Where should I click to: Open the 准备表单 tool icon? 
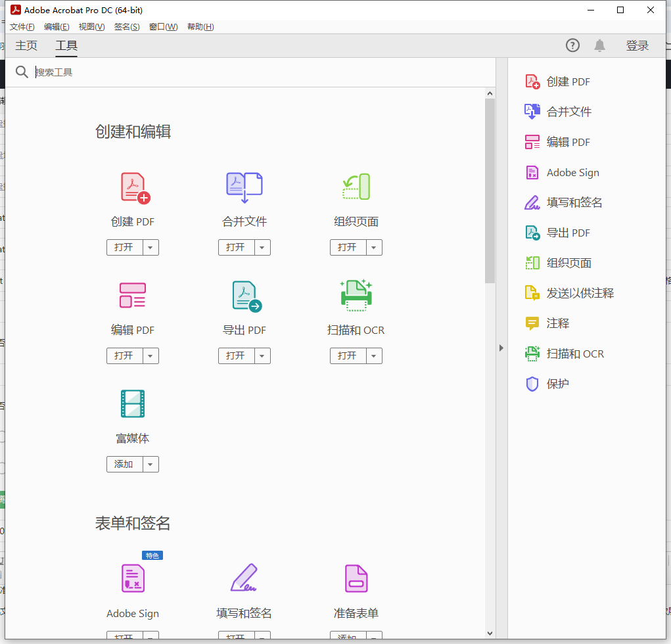pyautogui.click(x=356, y=578)
